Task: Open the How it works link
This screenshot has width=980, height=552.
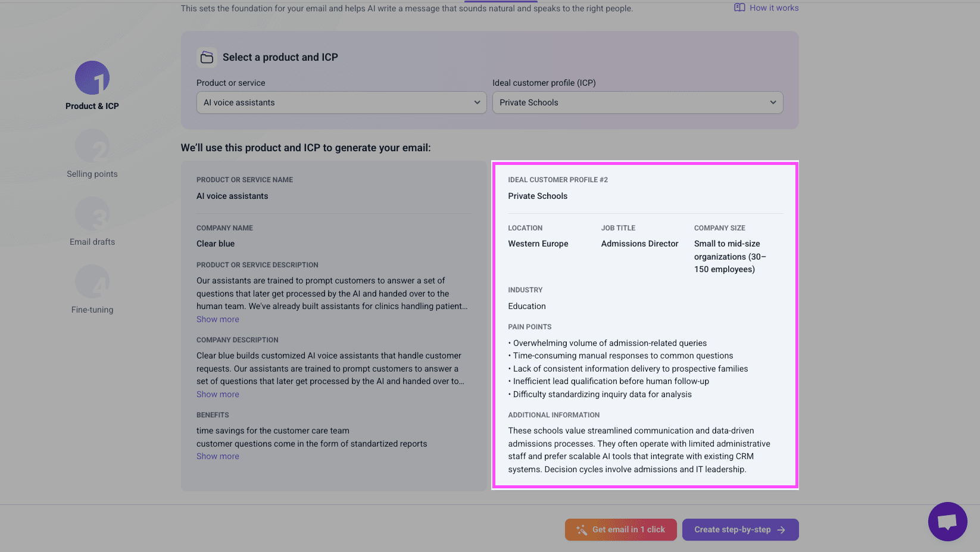Action: pyautogui.click(x=773, y=8)
